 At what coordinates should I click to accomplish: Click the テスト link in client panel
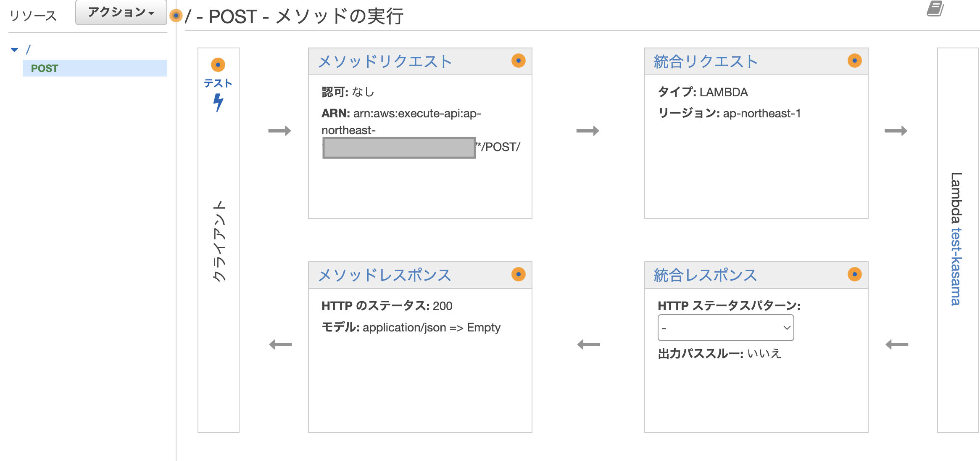click(218, 83)
